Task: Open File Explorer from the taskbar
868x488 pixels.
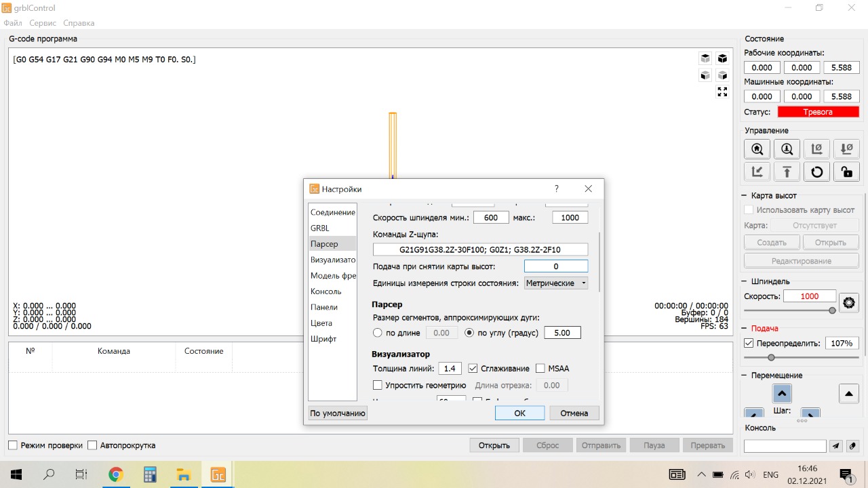Action: click(x=184, y=474)
